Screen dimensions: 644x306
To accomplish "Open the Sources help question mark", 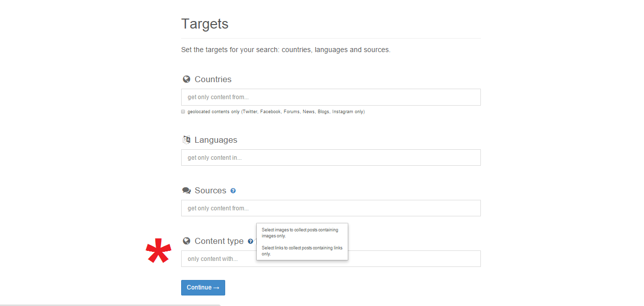I will (x=233, y=191).
